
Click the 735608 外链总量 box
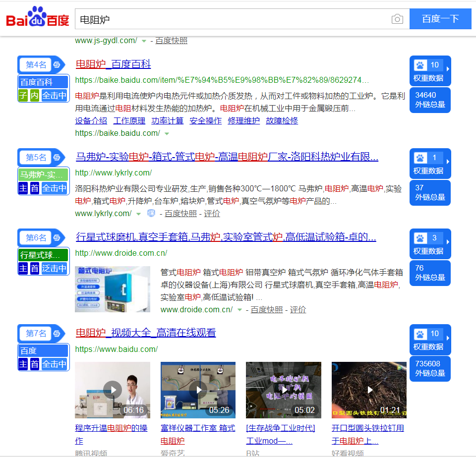(430, 368)
